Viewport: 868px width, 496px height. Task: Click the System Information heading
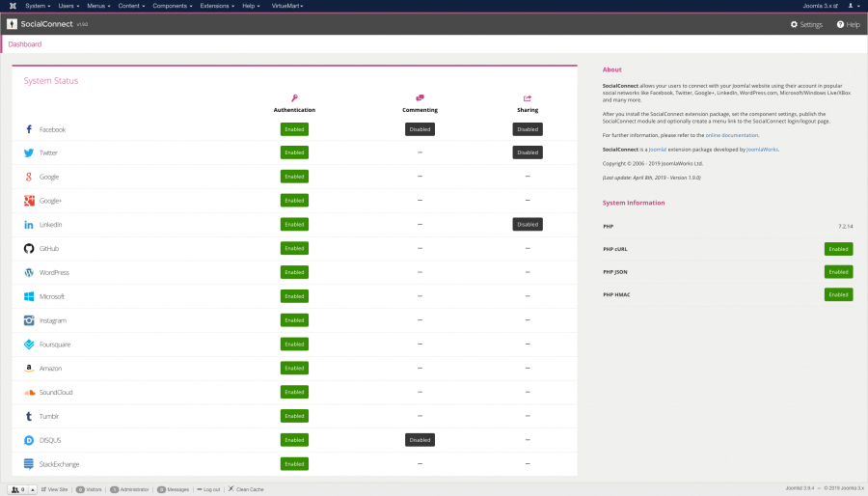coord(634,203)
